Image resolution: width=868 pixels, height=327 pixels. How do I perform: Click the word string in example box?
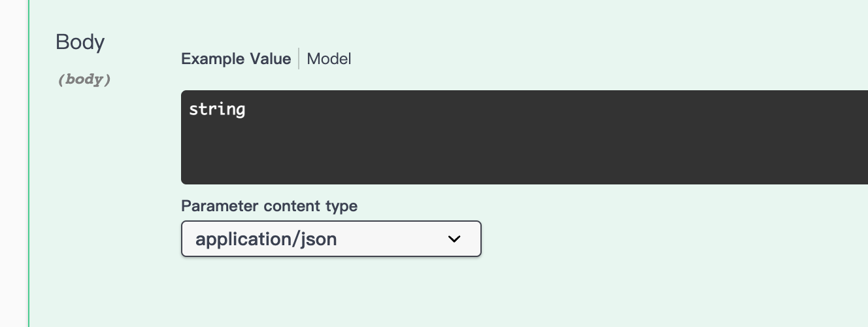pos(217,109)
